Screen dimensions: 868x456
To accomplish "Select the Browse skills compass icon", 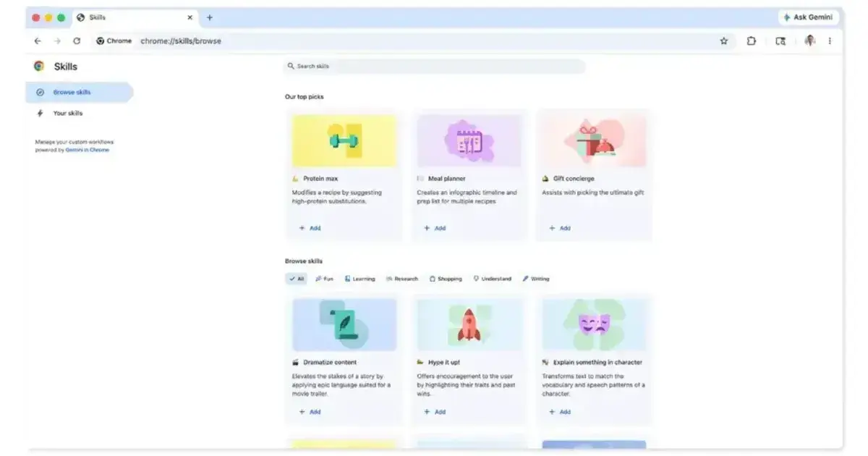I will pos(41,92).
